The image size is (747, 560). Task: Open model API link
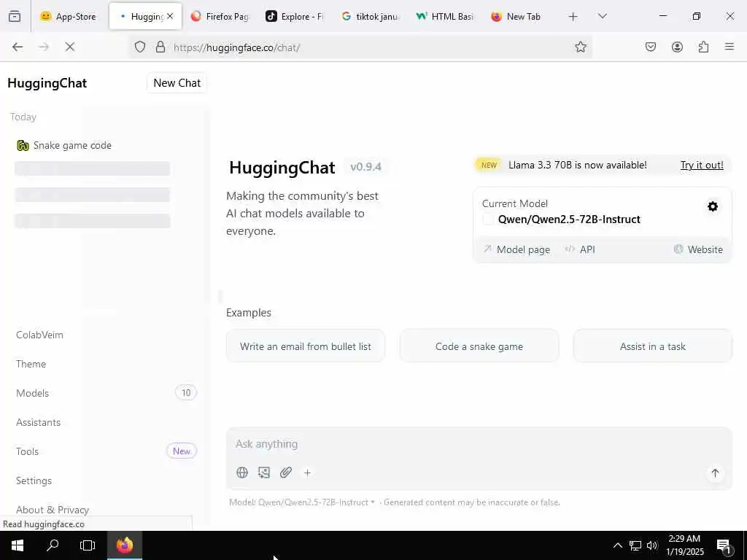580,249
